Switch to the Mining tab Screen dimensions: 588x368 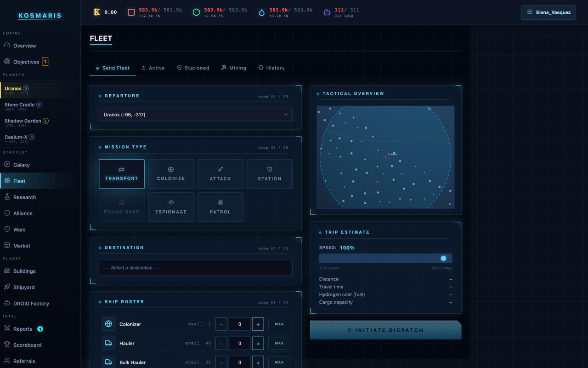click(234, 68)
